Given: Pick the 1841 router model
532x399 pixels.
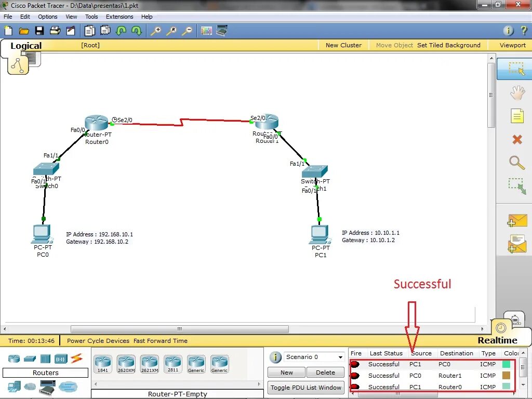Looking at the screenshot, I should 103,364.
